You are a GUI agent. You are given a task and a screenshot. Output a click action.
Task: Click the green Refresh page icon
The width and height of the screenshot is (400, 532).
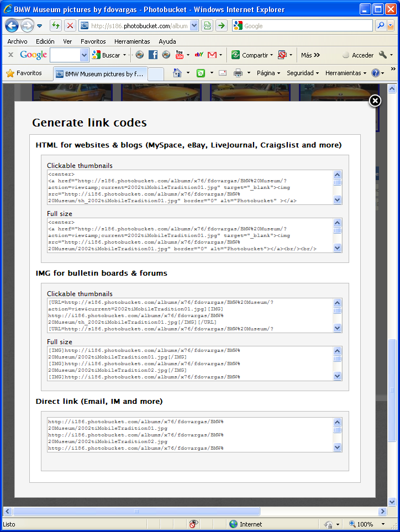[56, 26]
